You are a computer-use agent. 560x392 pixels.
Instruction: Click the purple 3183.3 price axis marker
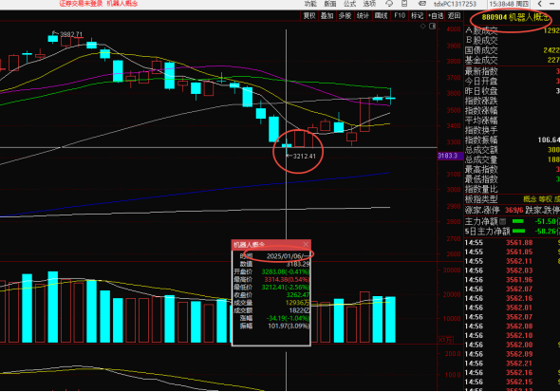pos(450,156)
